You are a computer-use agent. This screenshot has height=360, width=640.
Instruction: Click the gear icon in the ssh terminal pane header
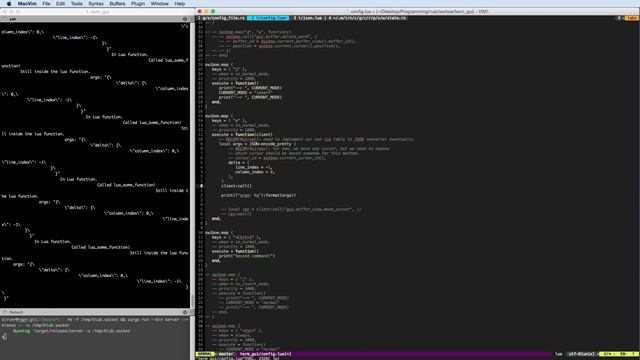pos(185,19)
